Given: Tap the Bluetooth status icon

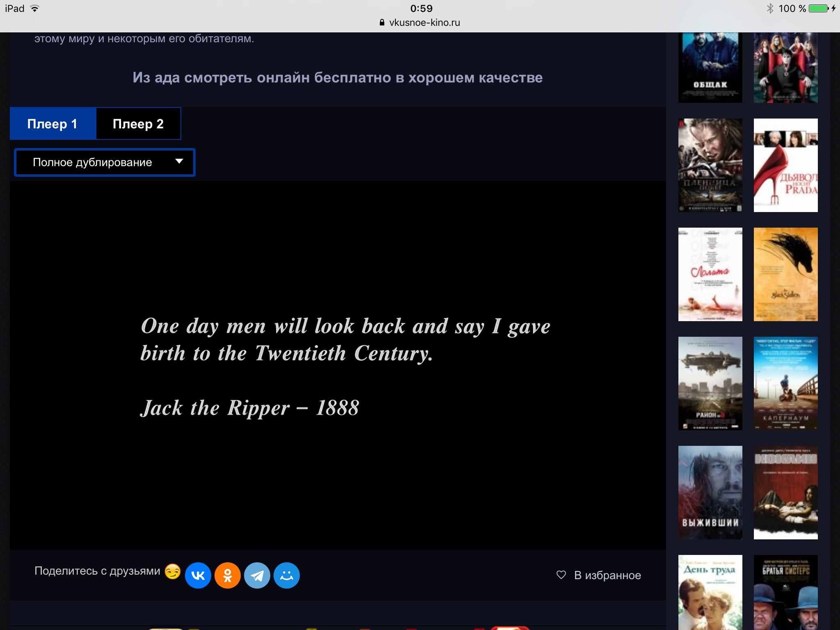Looking at the screenshot, I should coord(770,8).
